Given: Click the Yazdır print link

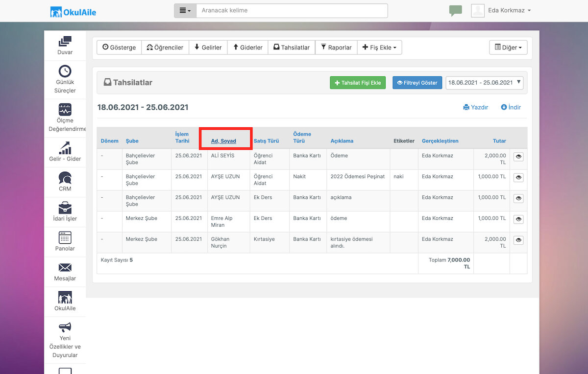Looking at the screenshot, I should [476, 107].
